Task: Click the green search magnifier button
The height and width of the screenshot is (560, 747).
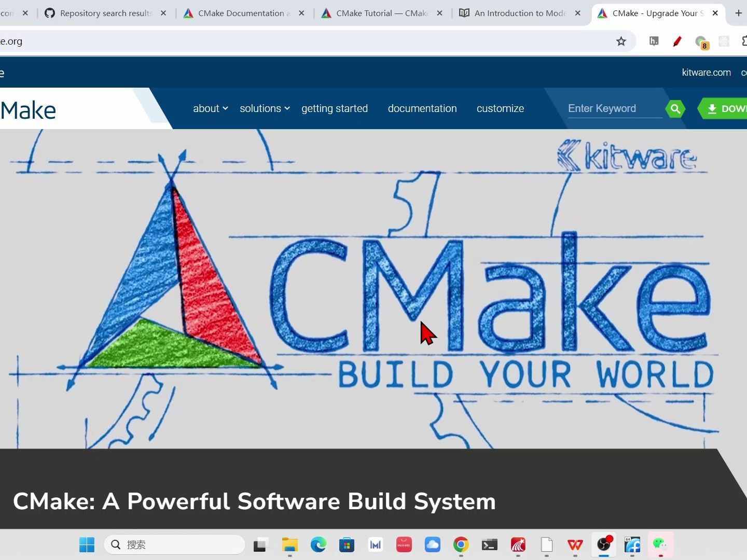Action: point(675,109)
